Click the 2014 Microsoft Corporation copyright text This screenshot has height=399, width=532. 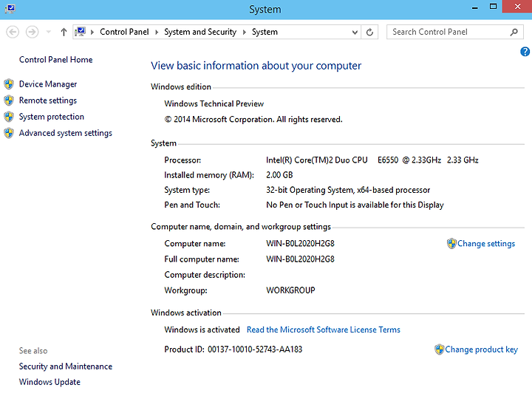coord(253,120)
